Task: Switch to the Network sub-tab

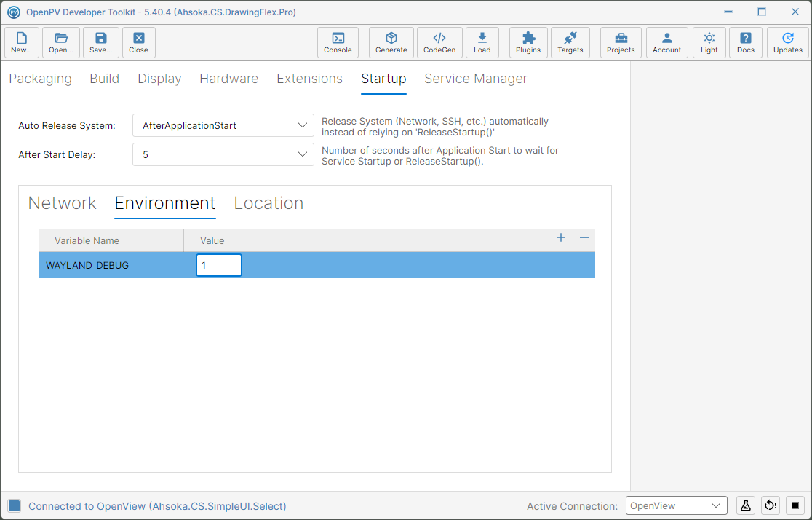Action: pyautogui.click(x=62, y=202)
